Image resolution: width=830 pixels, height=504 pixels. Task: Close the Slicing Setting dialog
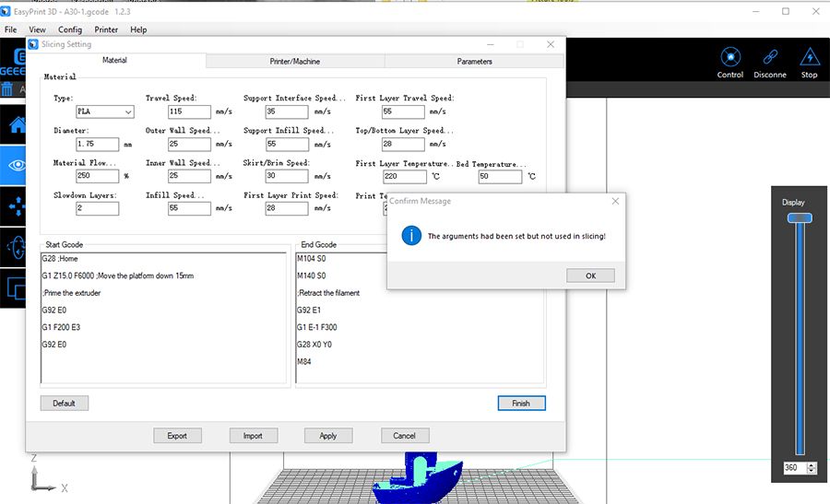551,44
